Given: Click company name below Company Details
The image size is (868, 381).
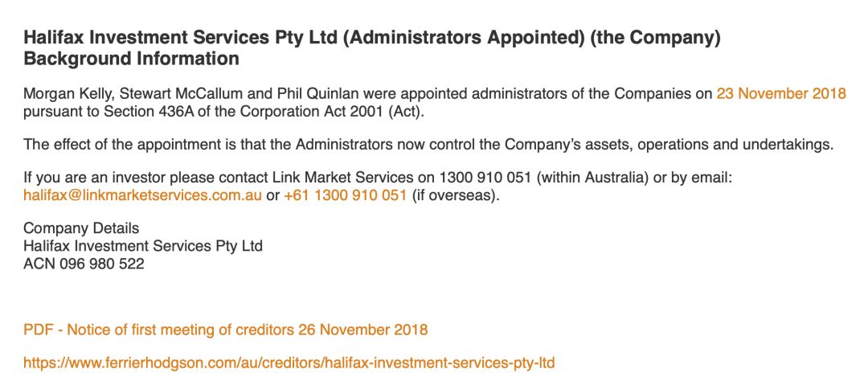Looking at the screenshot, I should (x=143, y=246).
